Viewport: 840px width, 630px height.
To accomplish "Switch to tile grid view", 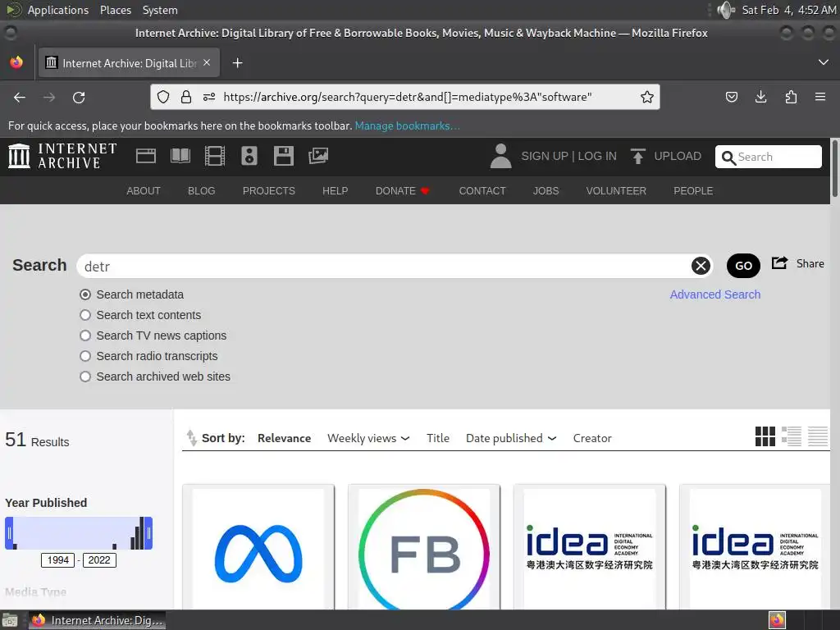I will pyautogui.click(x=765, y=436).
